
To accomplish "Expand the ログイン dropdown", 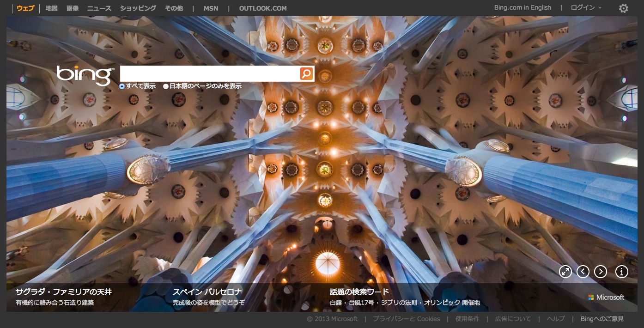I will point(586,8).
